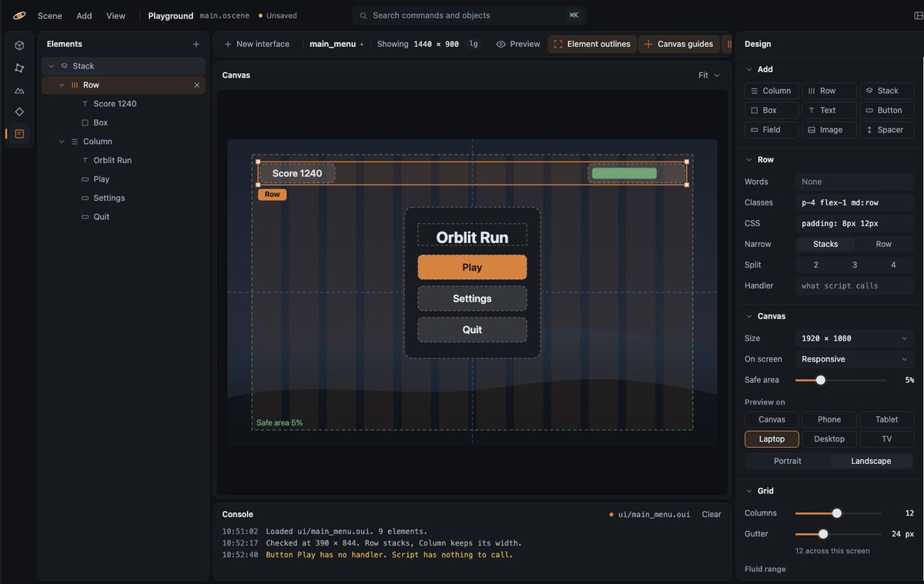Image resolution: width=924 pixels, height=584 pixels.
Task: Toggle Element outlines
Action: 592,45
